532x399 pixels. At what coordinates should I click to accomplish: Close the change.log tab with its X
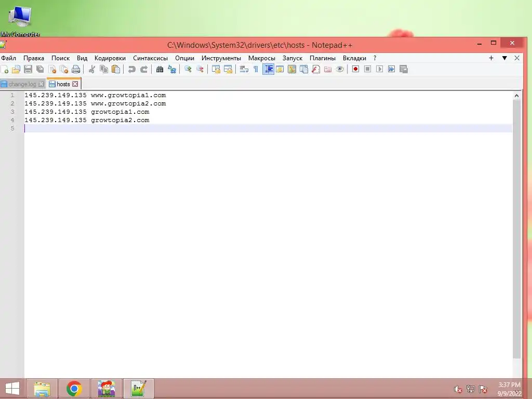point(41,84)
